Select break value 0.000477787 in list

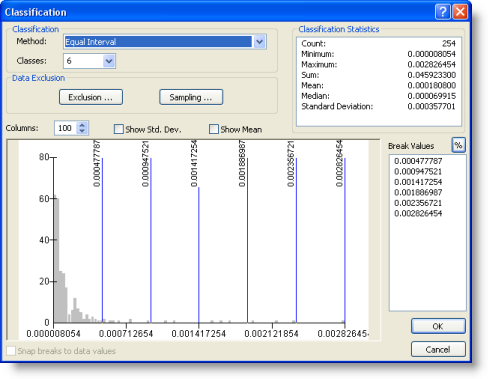(418, 161)
